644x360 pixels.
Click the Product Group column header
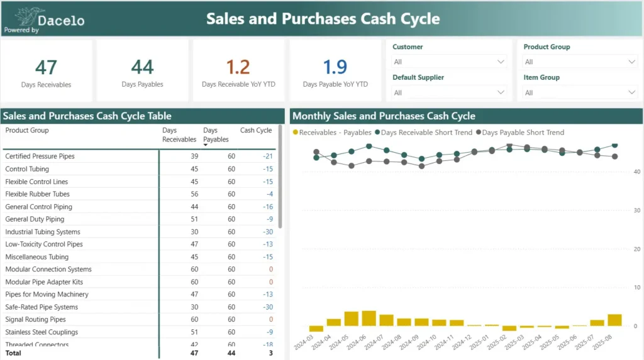(27, 131)
